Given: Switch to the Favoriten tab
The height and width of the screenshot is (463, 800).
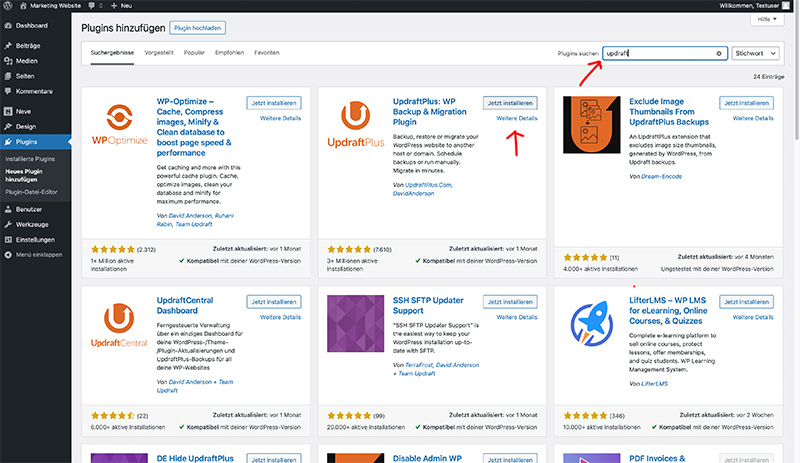Looking at the screenshot, I should point(266,53).
